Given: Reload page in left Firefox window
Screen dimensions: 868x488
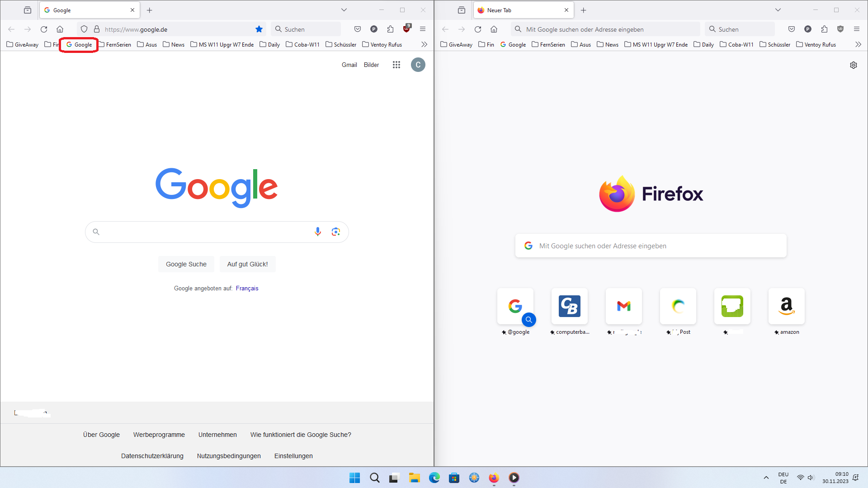Looking at the screenshot, I should pyautogui.click(x=44, y=29).
